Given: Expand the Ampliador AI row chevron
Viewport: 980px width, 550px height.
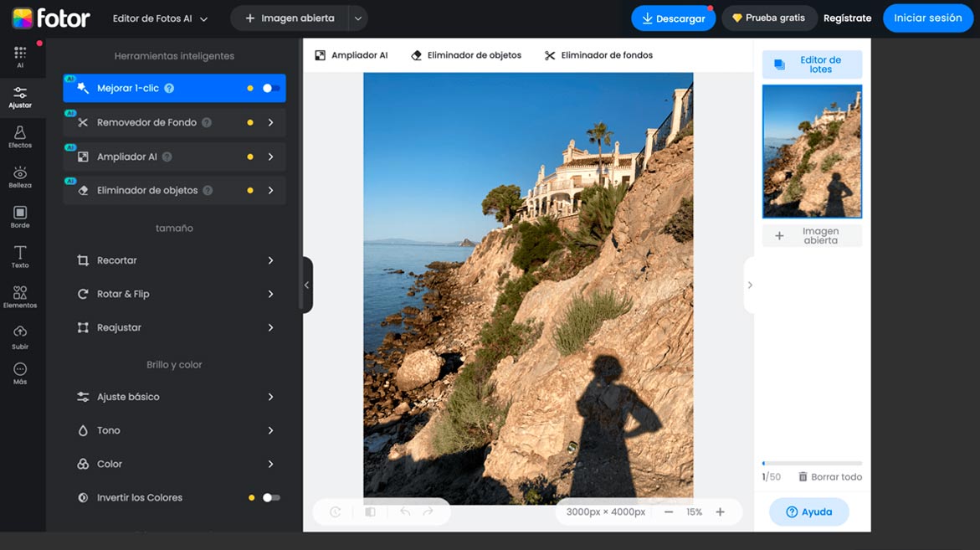Looking at the screenshot, I should point(270,157).
